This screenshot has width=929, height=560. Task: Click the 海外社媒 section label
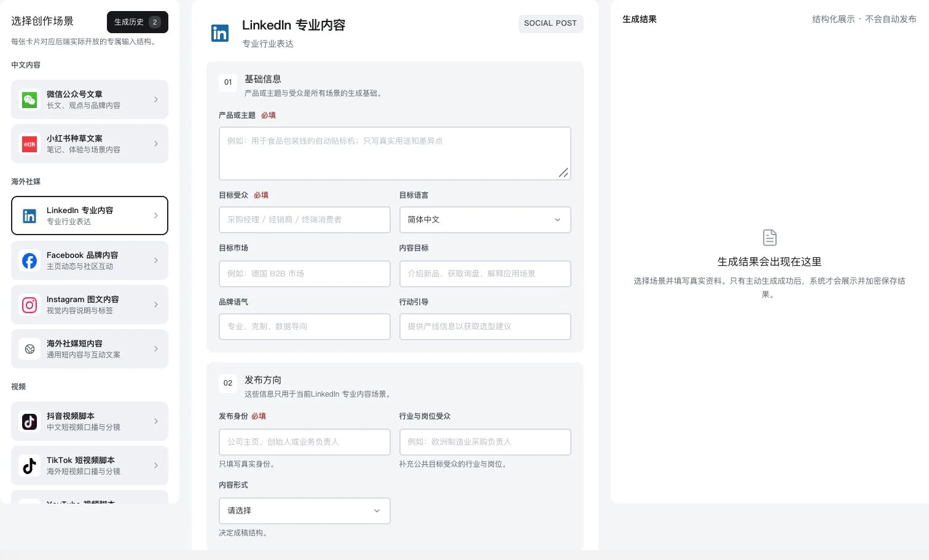click(x=26, y=182)
